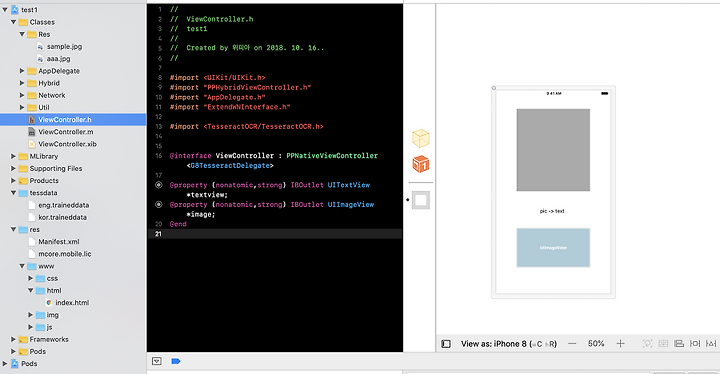
Task: Click the Update Frames icon
Action: pos(647,344)
